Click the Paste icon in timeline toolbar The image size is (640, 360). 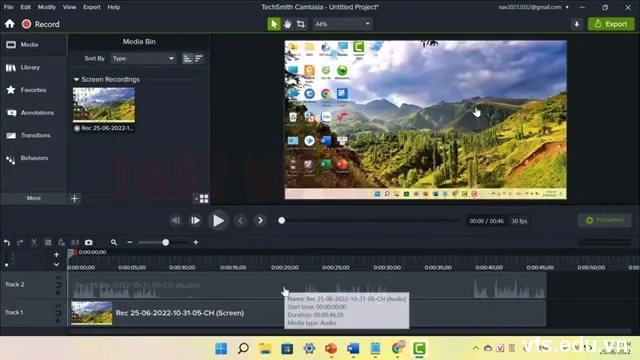pos(61,242)
